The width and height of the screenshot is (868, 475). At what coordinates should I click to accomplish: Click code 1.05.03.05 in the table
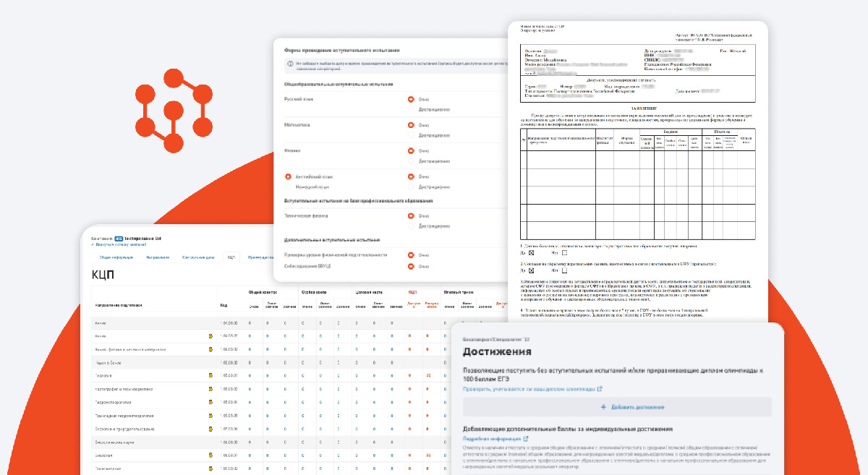(229, 416)
